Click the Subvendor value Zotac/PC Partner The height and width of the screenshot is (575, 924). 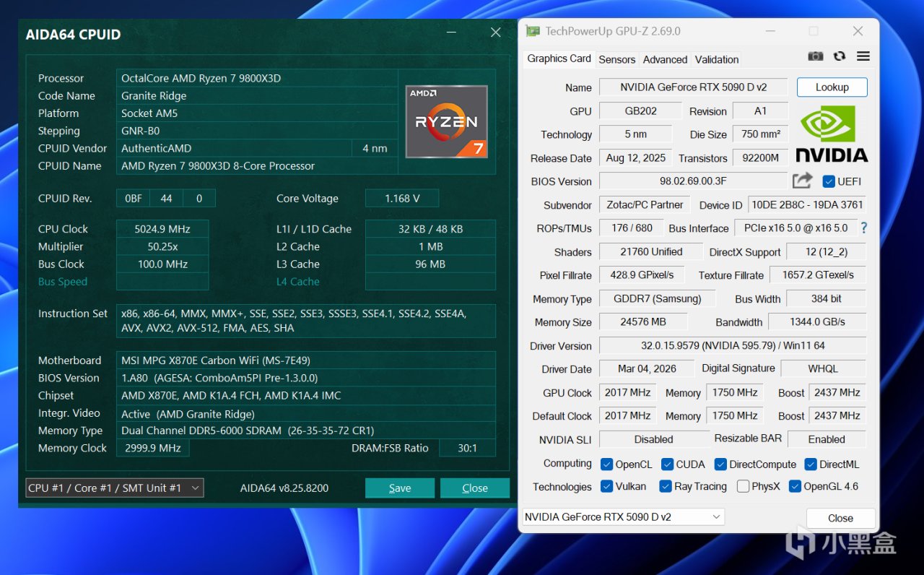coord(645,204)
